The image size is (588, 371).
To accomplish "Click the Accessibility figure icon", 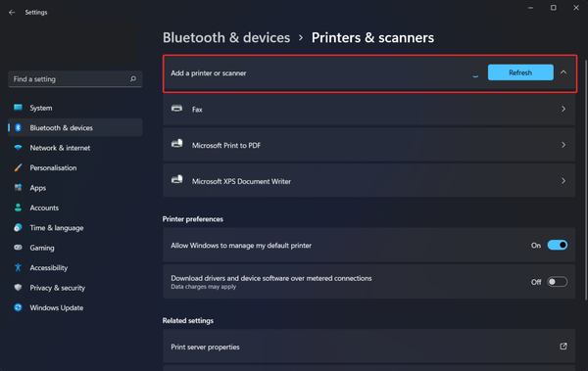I will click(x=18, y=267).
